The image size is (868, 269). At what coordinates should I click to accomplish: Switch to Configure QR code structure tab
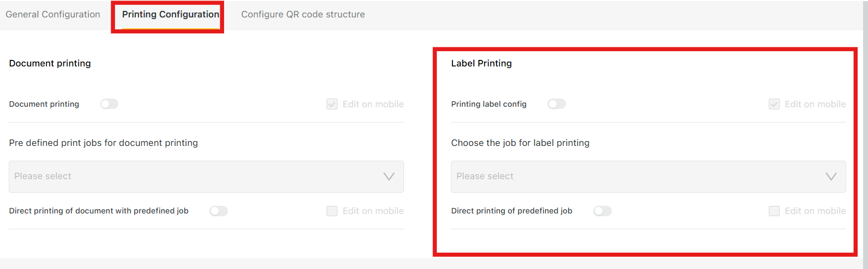303,15
